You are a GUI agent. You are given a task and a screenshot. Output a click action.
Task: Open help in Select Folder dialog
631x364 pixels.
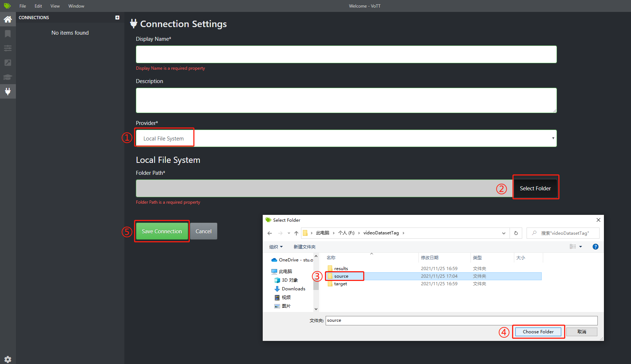click(596, 247)
